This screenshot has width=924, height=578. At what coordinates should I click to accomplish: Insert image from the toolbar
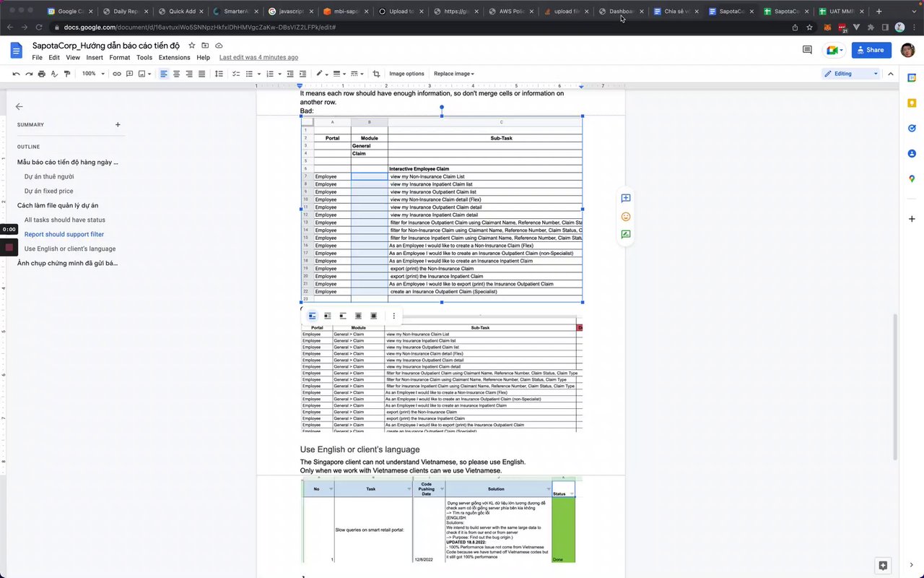click(143, 74)
